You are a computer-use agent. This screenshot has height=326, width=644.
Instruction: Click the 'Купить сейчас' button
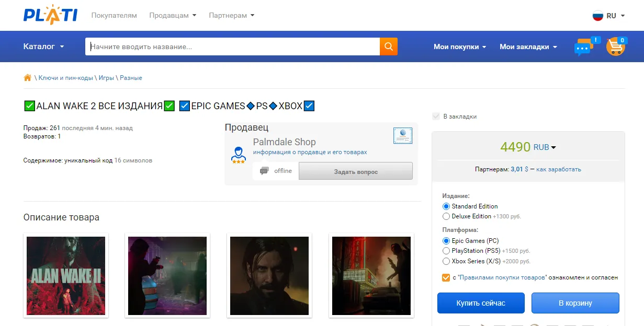tap(481, 303)
